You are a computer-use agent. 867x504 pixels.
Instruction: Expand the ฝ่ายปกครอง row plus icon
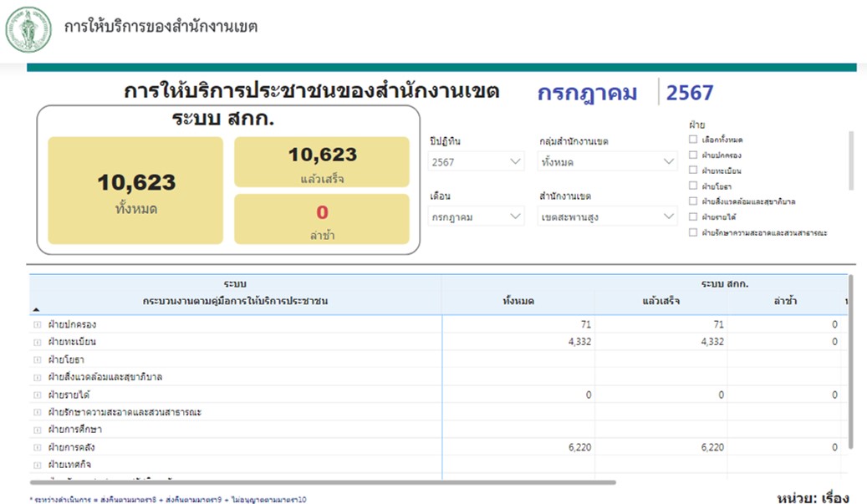coord(37,324)
